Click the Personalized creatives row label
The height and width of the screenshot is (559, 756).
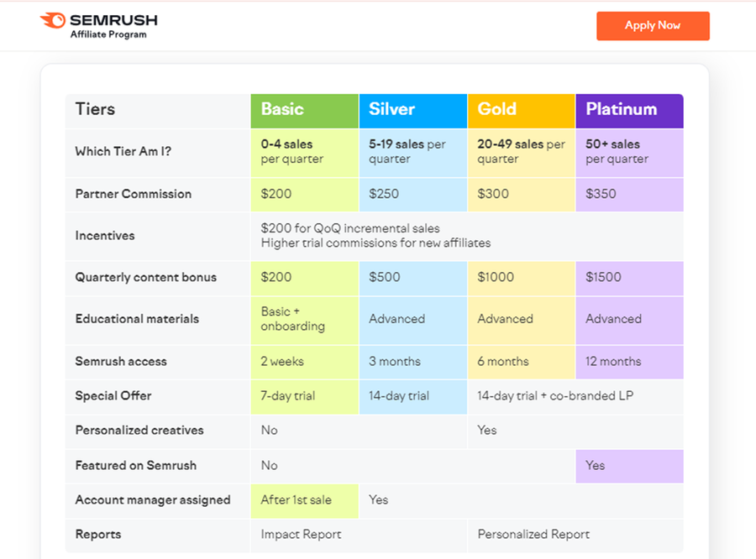[x=139, y=431]
